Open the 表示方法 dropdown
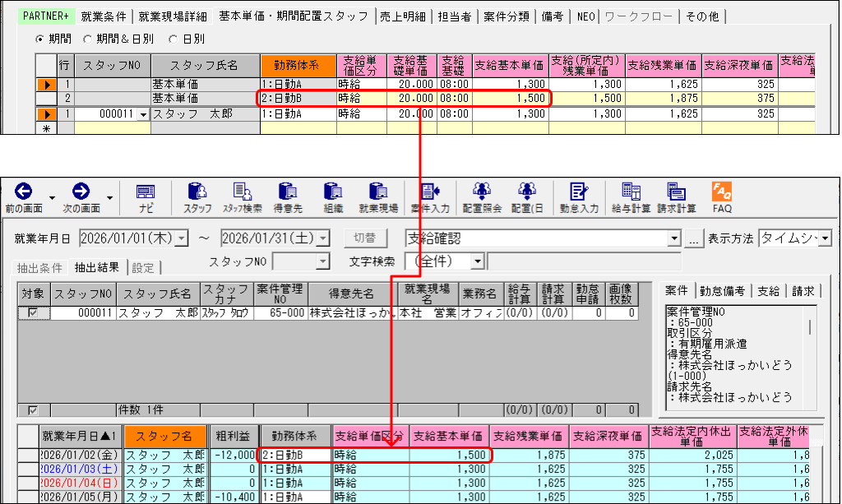The width and height of the screenshot is (842, 504). click(825, 238)
